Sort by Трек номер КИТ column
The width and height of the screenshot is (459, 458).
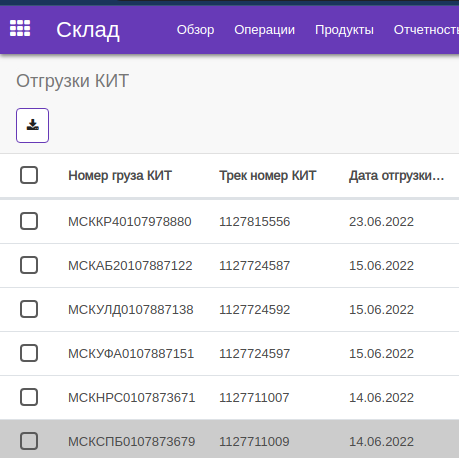click(268, 175)
